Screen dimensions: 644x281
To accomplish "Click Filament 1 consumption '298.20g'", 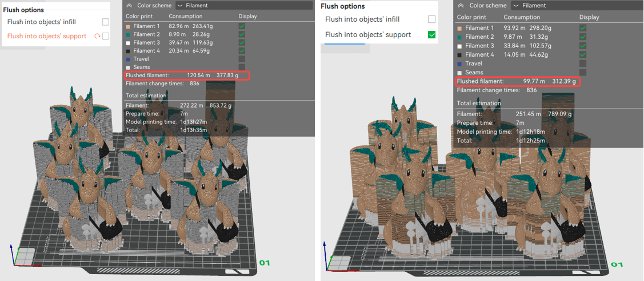I will (541, 28).
